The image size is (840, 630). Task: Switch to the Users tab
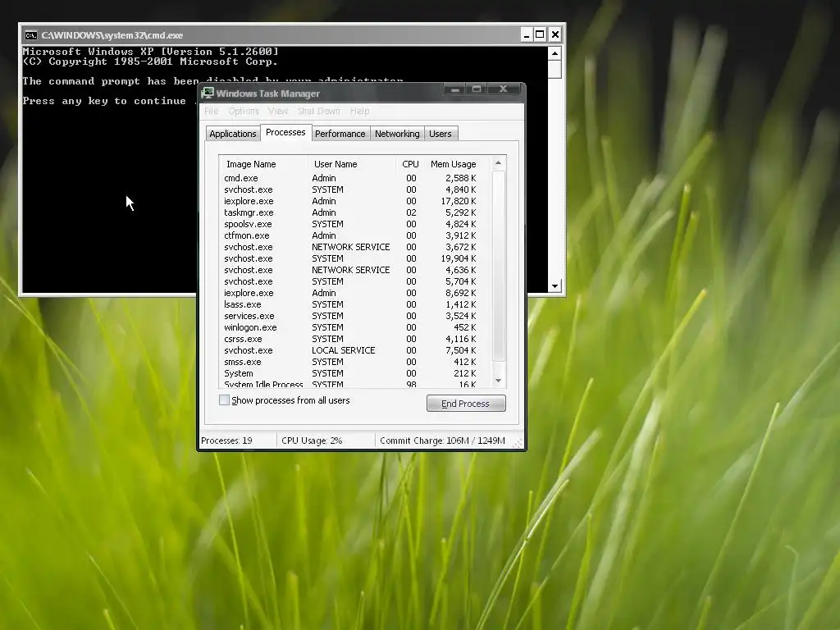[441, 134]
